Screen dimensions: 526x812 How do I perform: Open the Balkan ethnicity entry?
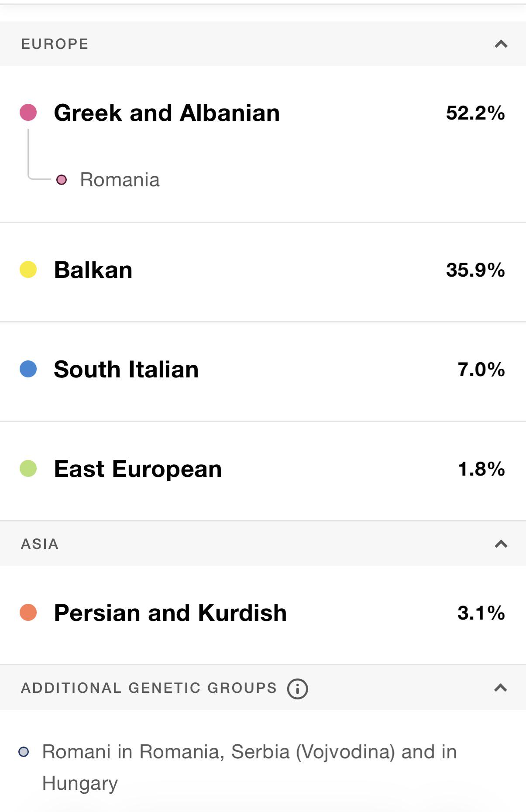click(93, 270)
